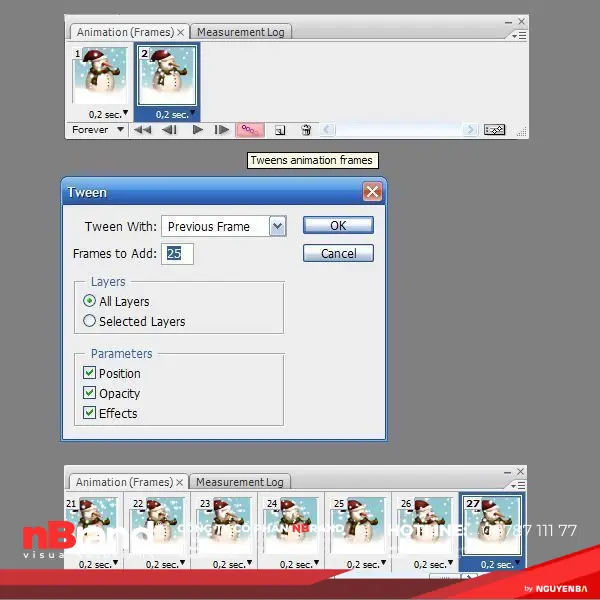Toggle the Effects parameter checkbox
The image size is (600, 600).
pyautogui.click(x=89, y=412)
